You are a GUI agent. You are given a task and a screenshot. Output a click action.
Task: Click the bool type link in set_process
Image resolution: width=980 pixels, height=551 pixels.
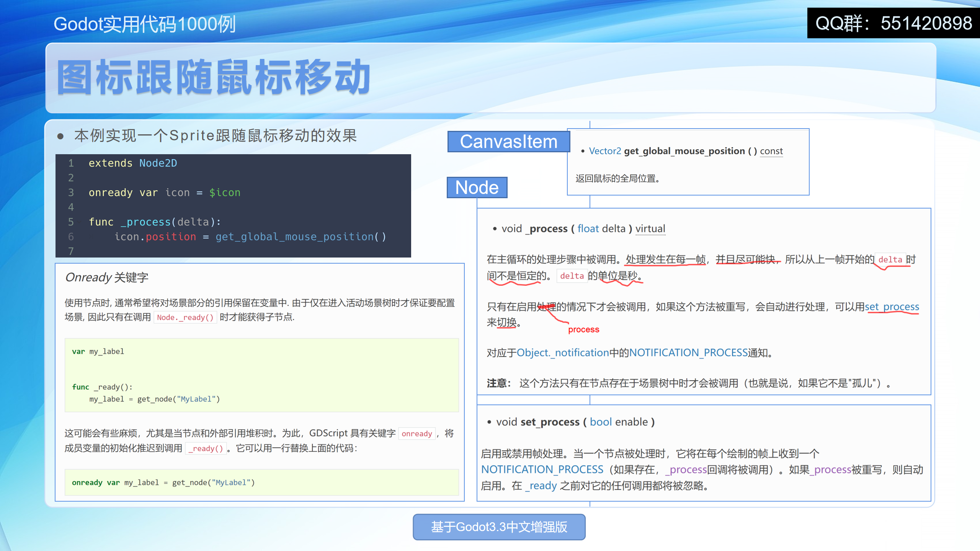pyautogui.click(x=601, y=422)
